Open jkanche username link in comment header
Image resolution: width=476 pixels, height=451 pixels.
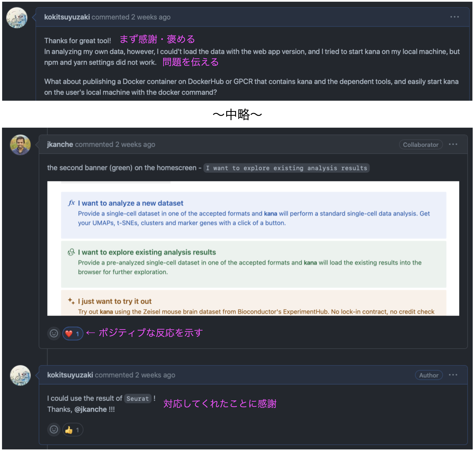[60, 144]
